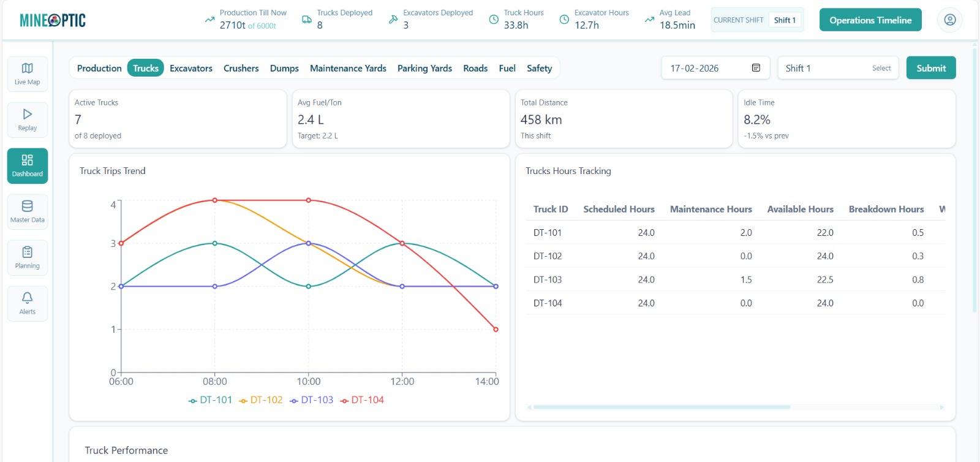Toggle DT-101 series in chart legend

pos(210,400)
